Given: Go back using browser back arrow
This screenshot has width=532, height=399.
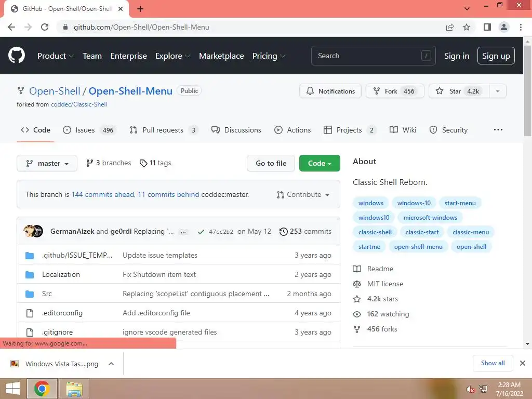Looking at the screenshot, I should 11,27.
